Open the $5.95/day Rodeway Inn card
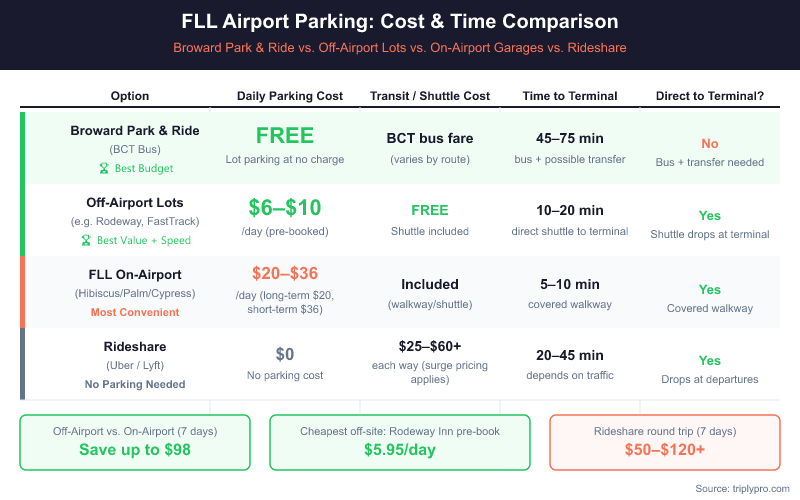 coord(400,441)
